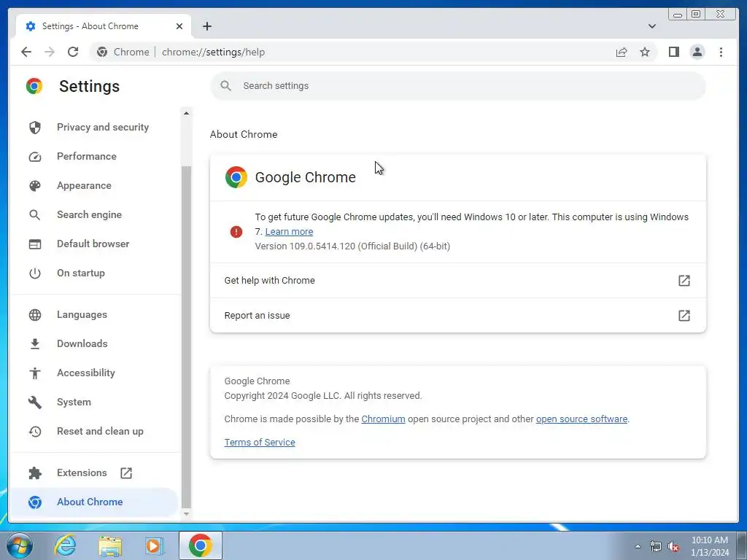Open the side panel icon

click(x=673, y=52)
